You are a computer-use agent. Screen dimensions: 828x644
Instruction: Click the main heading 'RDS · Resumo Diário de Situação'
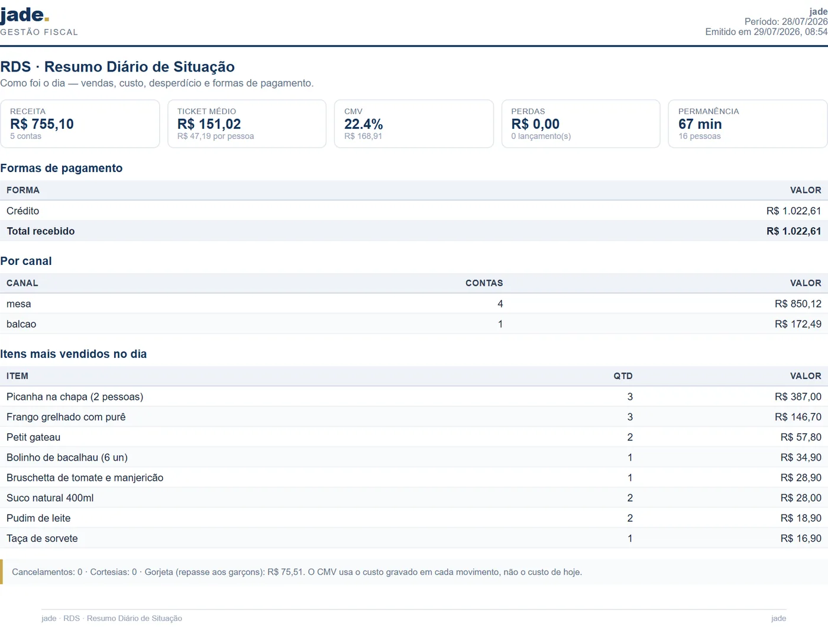point(118,67)
